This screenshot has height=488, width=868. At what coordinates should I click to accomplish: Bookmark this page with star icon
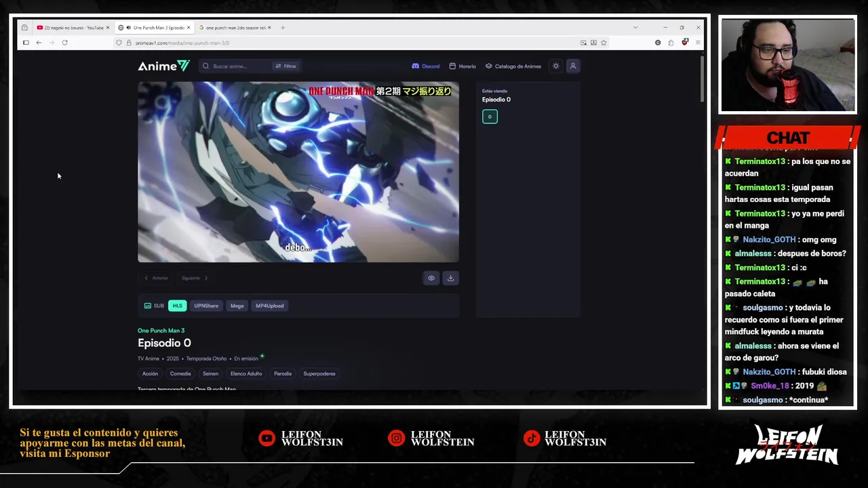pos(604,43)
